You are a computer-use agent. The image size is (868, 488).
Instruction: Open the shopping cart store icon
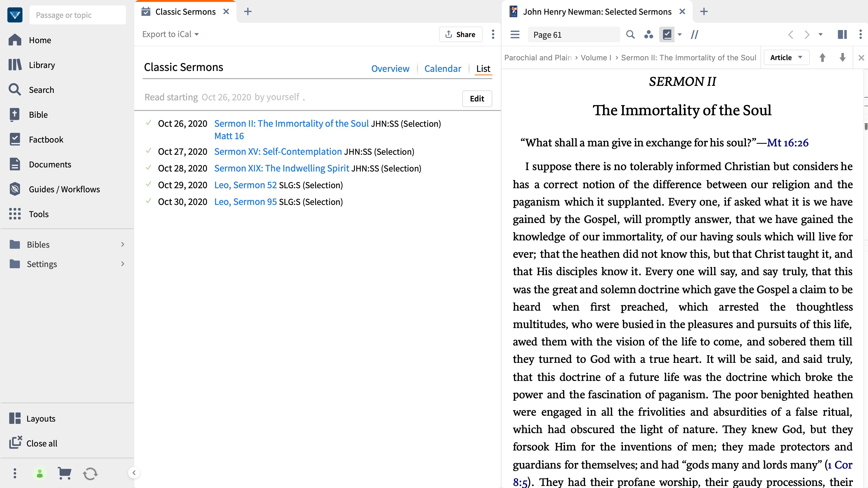[64, 473]
